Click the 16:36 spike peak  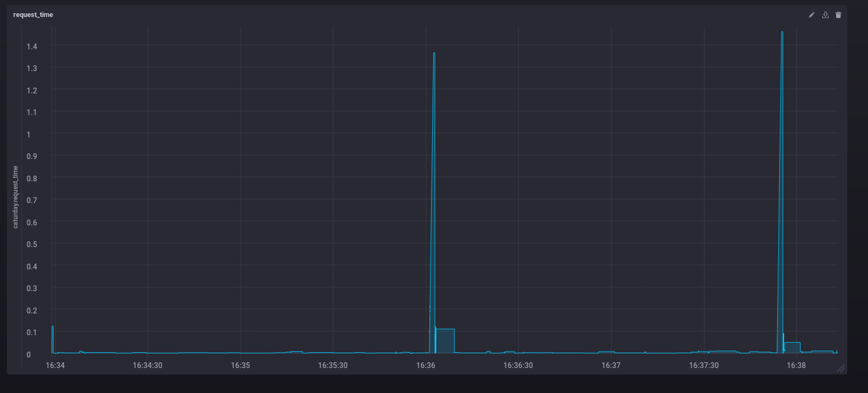[434, 54]
